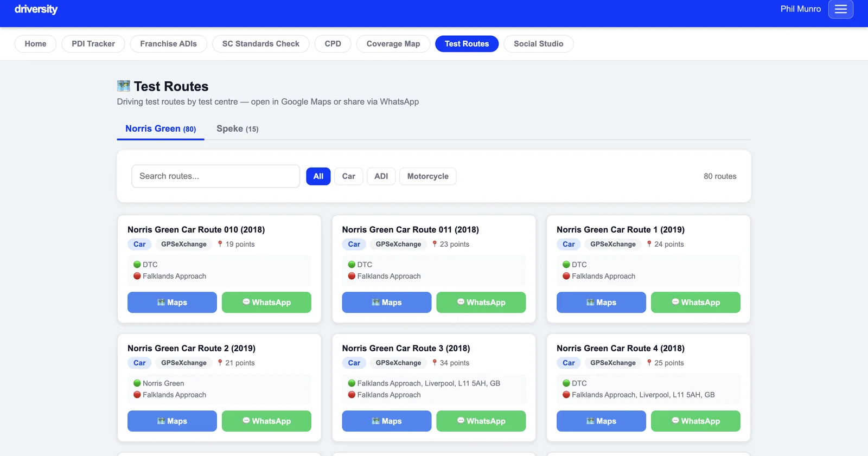Click the pin icon beside 19 points
The width and height of the screenshot is (868, 456).
(220, 245)
